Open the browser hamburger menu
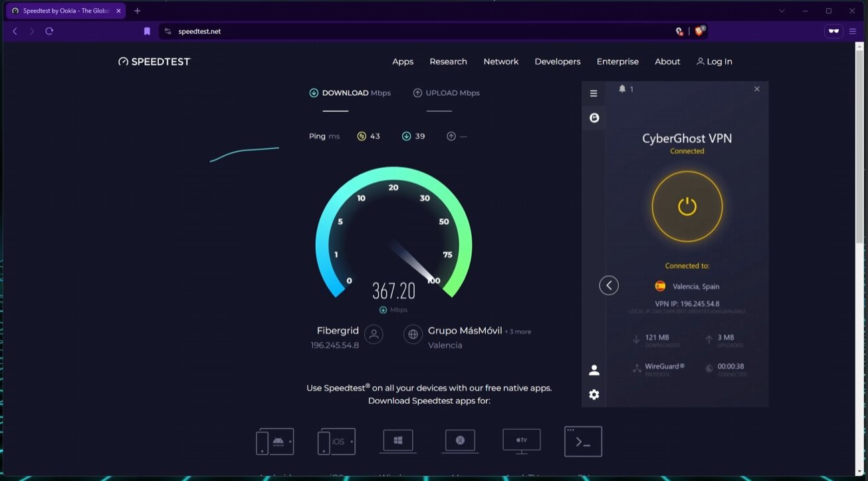The width and height of the screenshot is (868, 481). [x=853, y=31]
